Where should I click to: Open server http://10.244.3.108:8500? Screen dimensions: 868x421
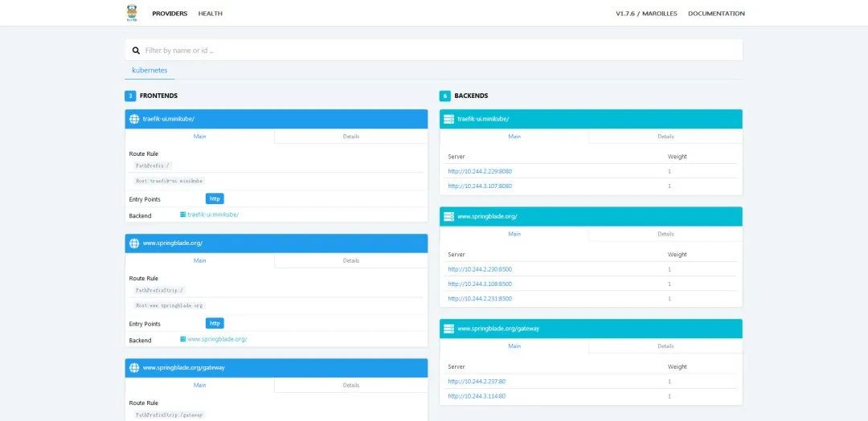point(480,284)
